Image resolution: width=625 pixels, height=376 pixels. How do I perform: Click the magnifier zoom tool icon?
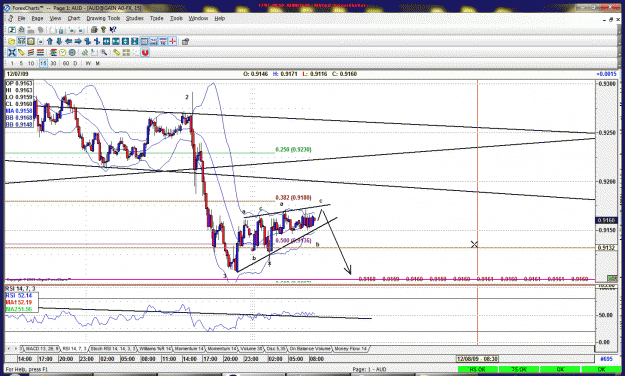click(x=104, y=52)
